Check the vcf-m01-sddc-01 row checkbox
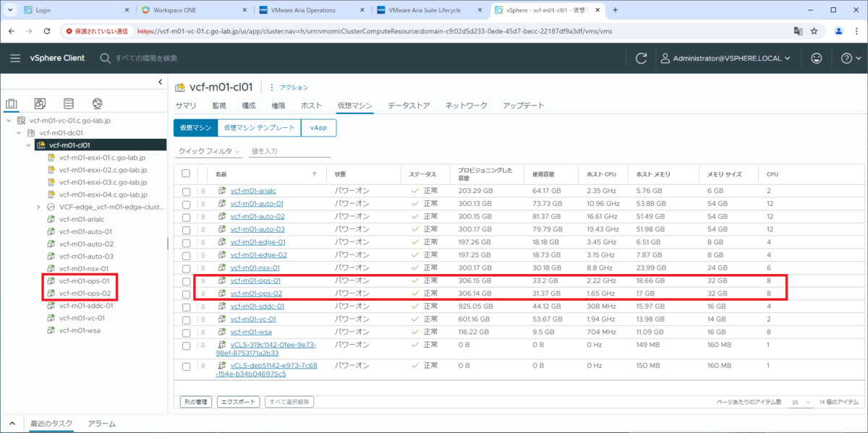The height and width of the screenshot is (433, 868). (x=186, y=306)
